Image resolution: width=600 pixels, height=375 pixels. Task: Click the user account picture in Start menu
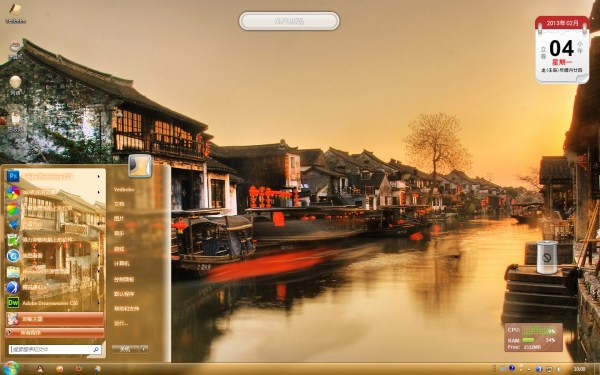140,166
